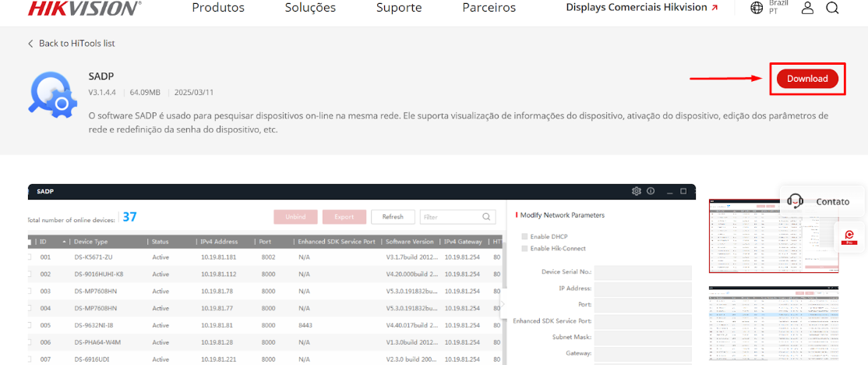Select device DS-6916UDI

coord(91,359)
